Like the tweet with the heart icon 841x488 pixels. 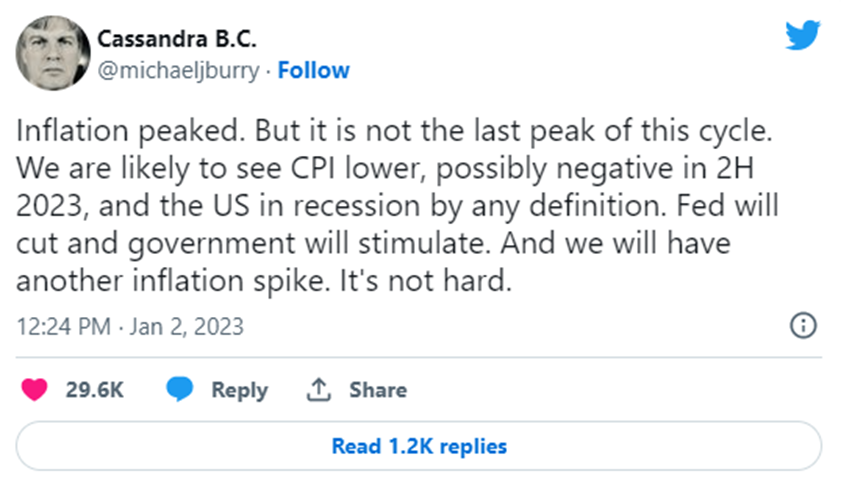(35, 390)
